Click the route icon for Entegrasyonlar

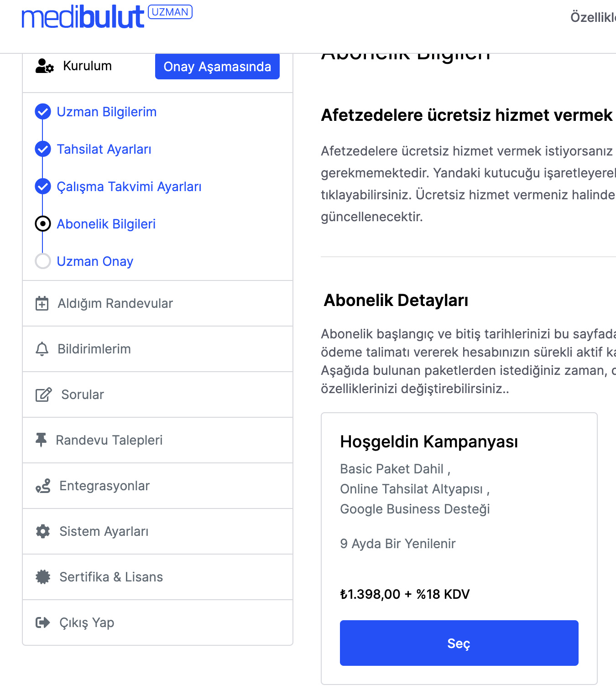[x=43, y=486]
